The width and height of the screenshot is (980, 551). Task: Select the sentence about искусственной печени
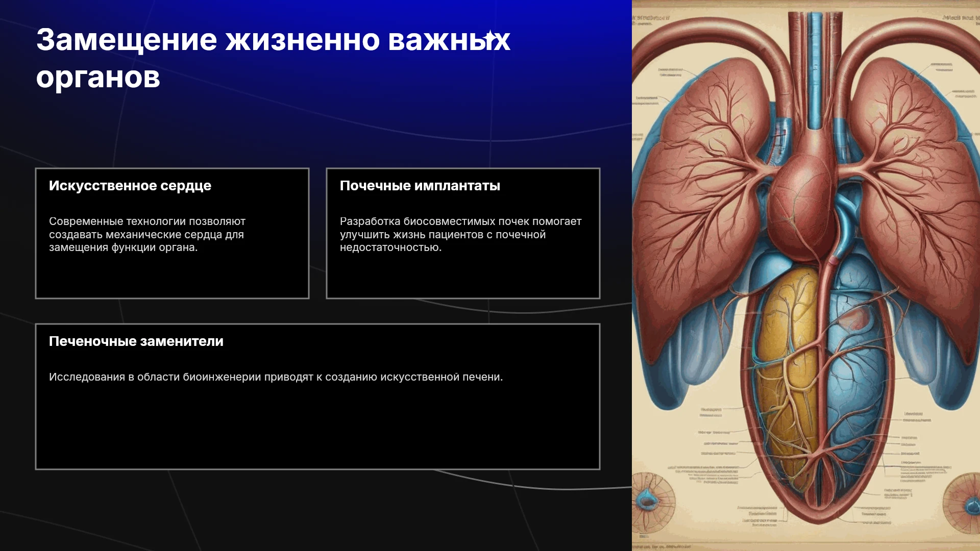(276, 377)
